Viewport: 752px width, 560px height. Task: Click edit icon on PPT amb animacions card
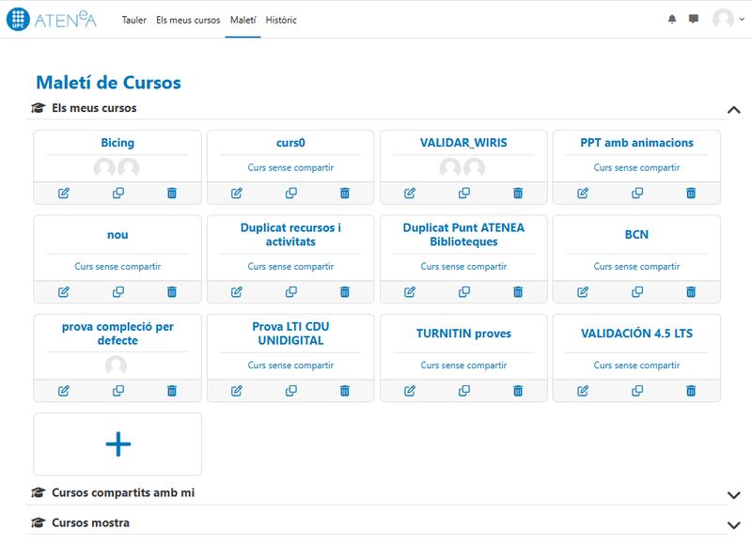click(583, 194)
